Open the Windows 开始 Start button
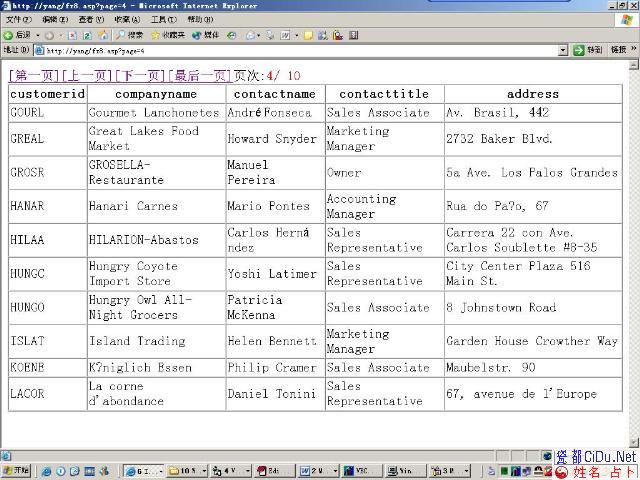The width and height of the screenshot is (640, 480). click(x=16, y=470)
